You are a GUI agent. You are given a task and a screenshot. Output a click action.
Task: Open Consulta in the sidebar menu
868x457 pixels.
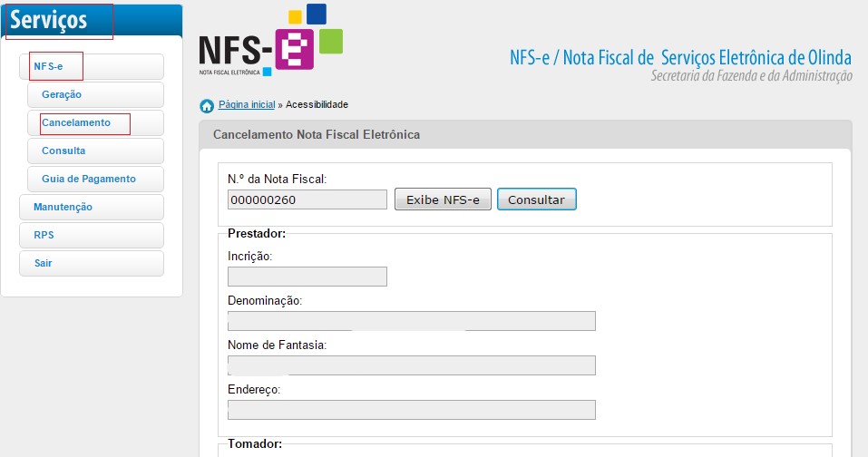point(95,151)
